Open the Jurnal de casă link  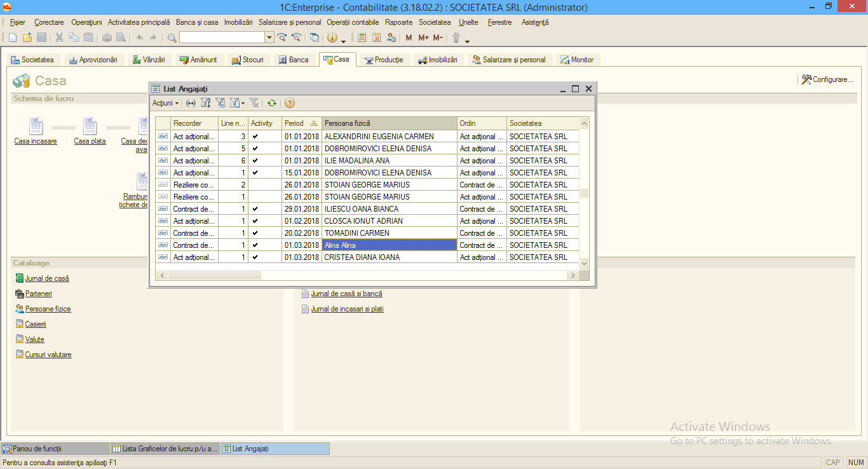tap(47, 278)
